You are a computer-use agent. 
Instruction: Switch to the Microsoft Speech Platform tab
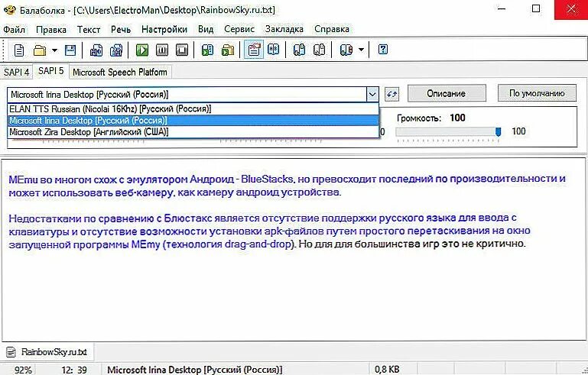click(120, 72)
